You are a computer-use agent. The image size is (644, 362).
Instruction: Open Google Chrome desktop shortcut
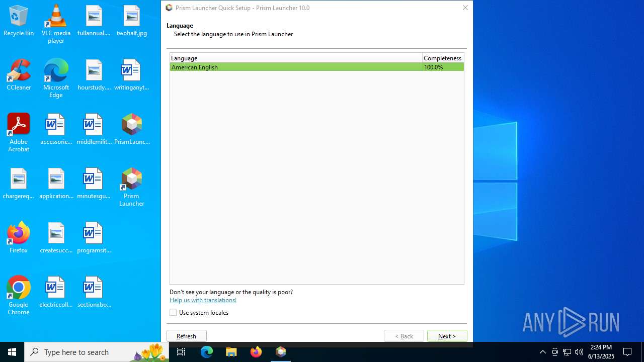click(x=19, y=296)
